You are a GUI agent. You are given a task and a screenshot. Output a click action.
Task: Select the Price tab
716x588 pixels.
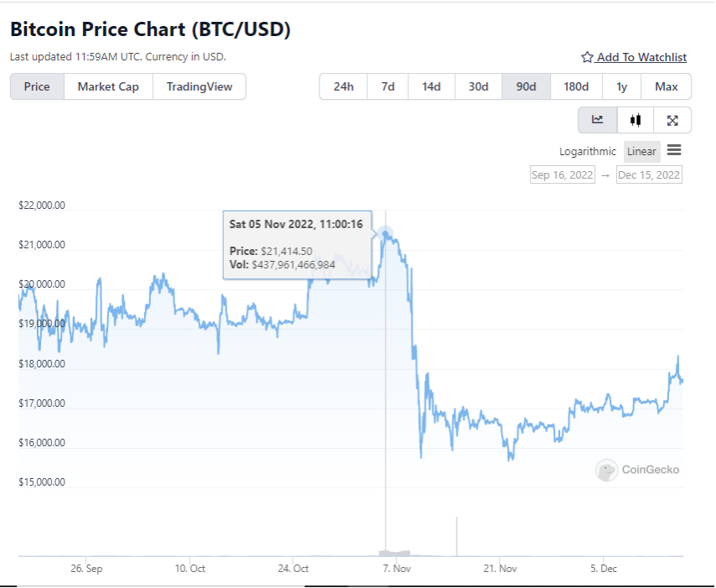pyautogui.click(x=37, y=86)
